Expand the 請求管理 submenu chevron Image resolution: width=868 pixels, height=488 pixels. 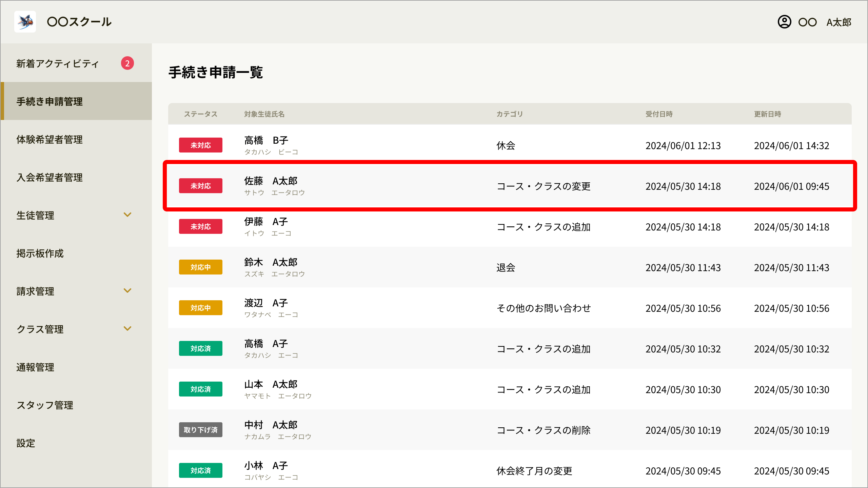coord(127,291)
